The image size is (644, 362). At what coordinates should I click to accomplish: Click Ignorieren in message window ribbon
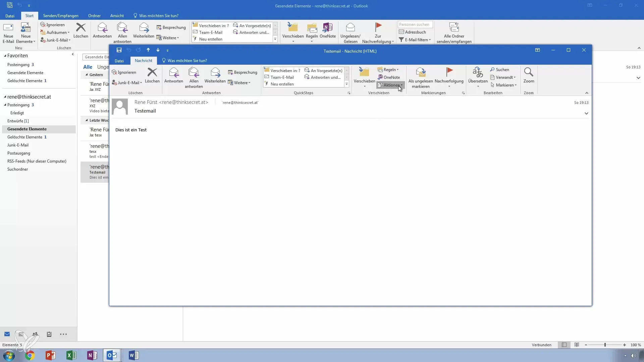coord(124,72)
